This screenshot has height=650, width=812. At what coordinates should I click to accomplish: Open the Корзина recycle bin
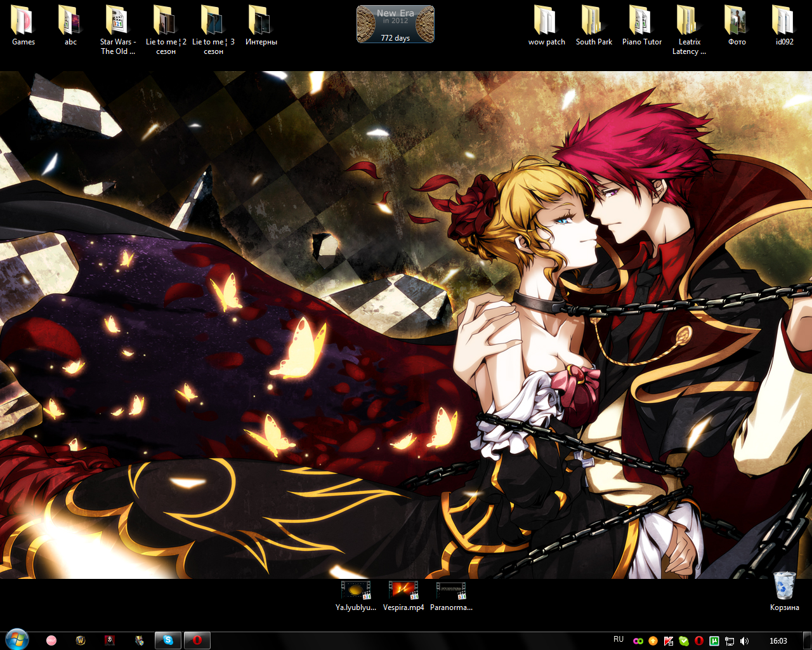[784, 591]
